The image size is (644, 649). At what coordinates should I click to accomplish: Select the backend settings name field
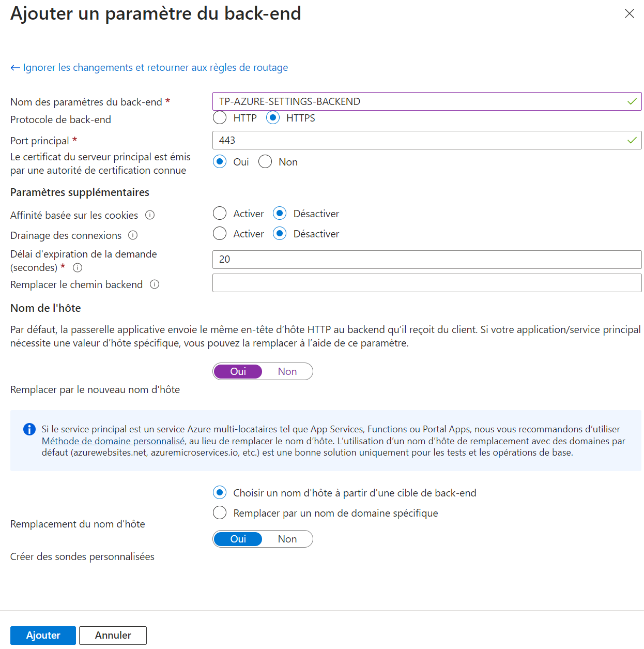click(427, 101)
